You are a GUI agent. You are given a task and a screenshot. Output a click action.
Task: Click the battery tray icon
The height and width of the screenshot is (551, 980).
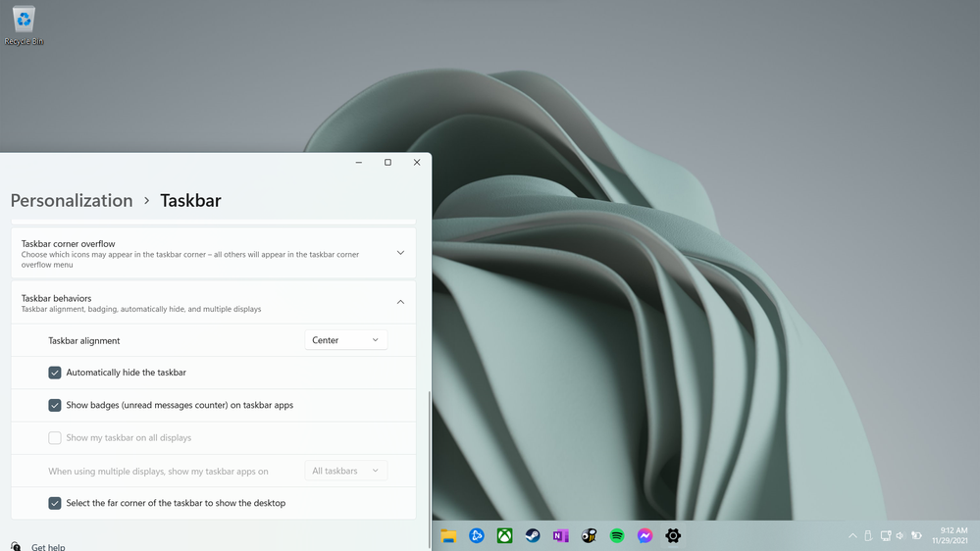pyautogui.click(x=916, y=536)
